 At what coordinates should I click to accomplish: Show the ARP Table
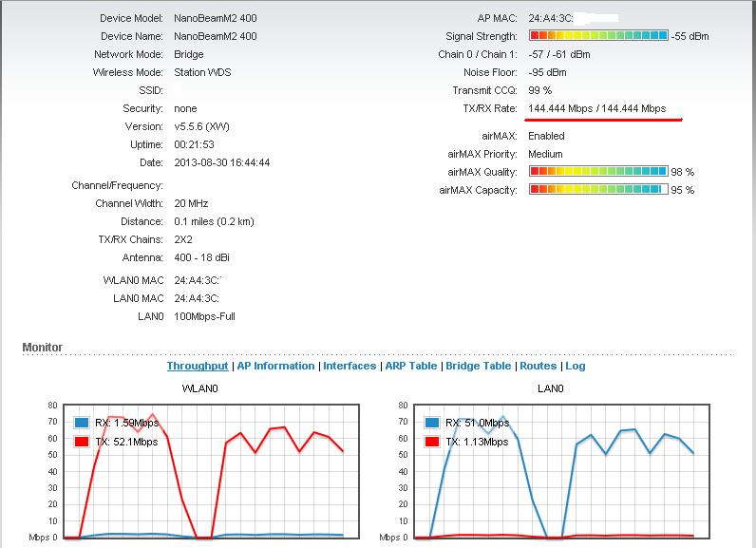click(410, 367)
